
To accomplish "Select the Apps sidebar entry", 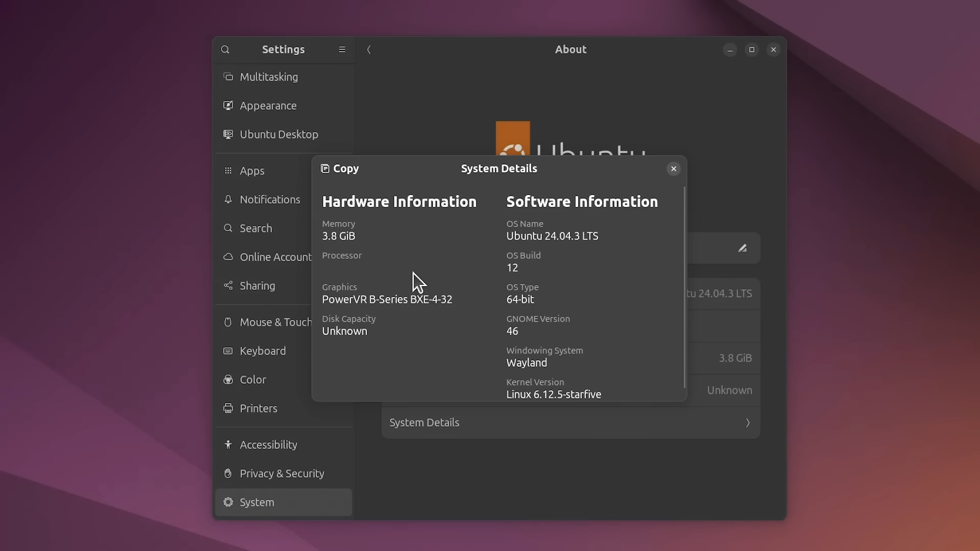I will pyautogui.click(x=252, y=171).
